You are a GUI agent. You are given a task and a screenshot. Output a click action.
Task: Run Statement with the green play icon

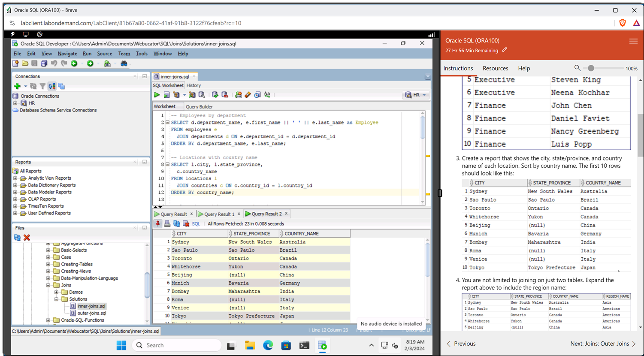pos(157,95)
